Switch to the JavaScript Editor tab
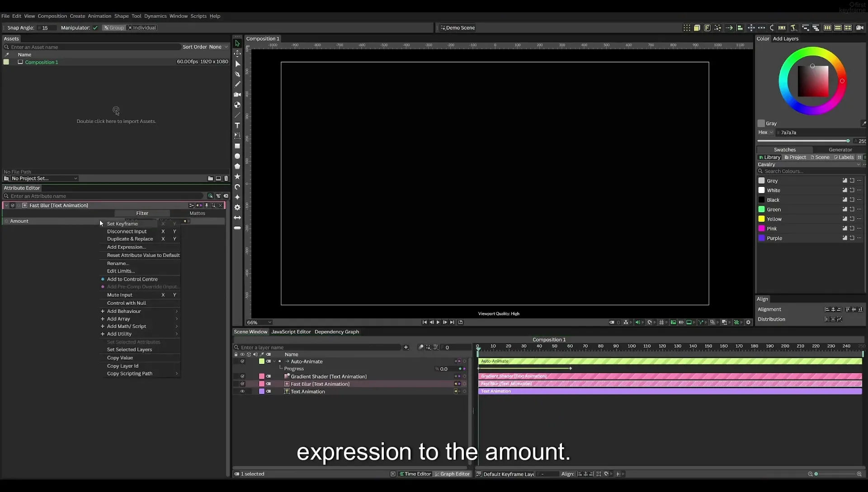The height and width of the screenshot is (492, 868). pos(291,331)
